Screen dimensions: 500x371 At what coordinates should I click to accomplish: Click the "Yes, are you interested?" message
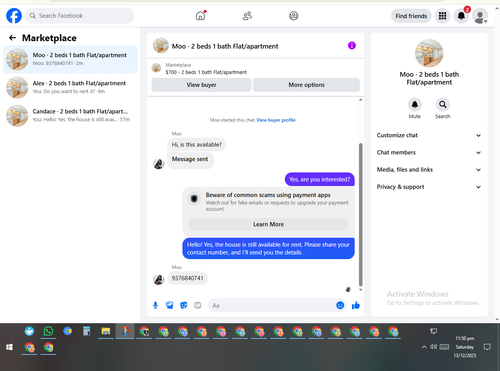pos(320,179)
